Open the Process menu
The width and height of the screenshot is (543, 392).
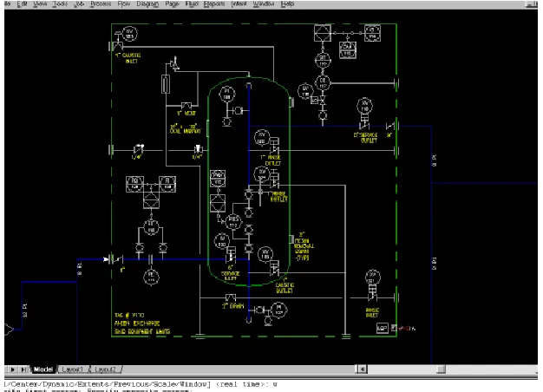[101, 3]
